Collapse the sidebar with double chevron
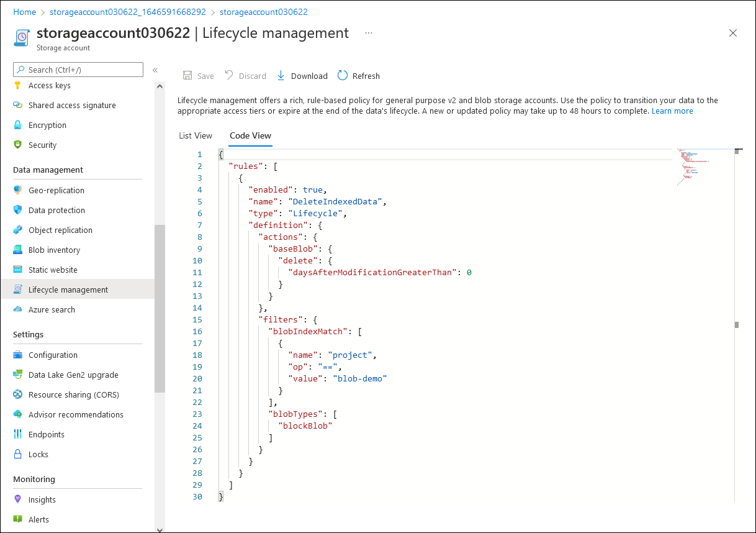The height and width of the screenshot is (533, 756). [155, 70]
